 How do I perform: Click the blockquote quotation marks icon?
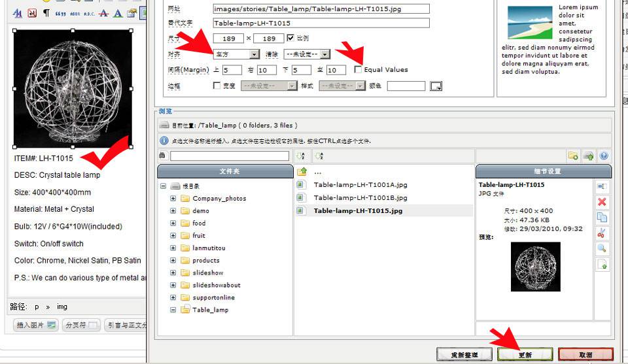60,14
